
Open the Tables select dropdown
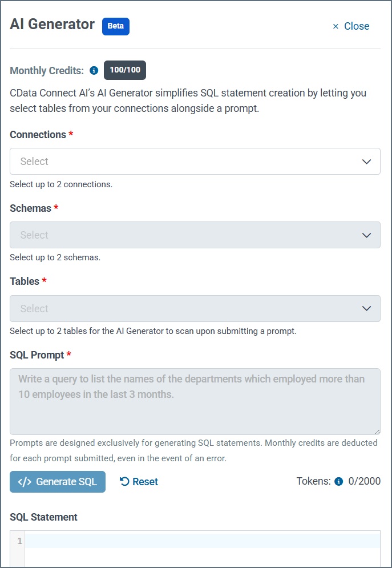click(x=195, y=308)
